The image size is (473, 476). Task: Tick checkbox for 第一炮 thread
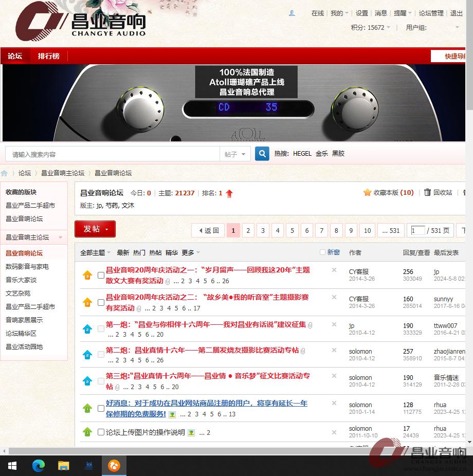tap(101, 329)
